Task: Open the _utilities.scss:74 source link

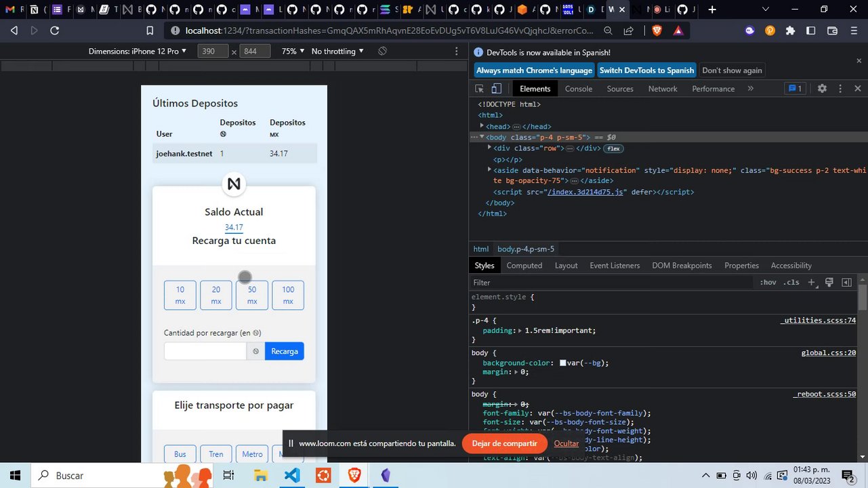Action: 818,321
